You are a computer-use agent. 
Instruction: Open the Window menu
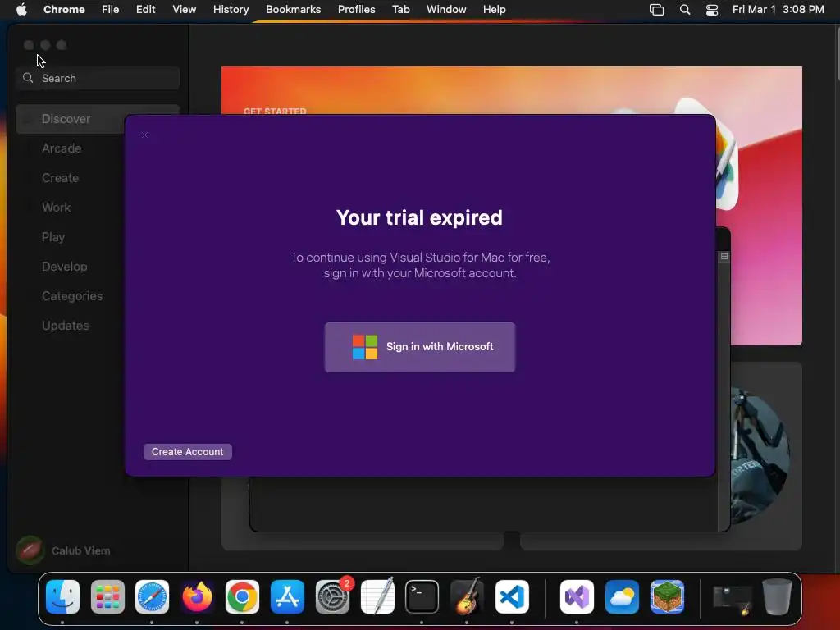coord(446,10)
